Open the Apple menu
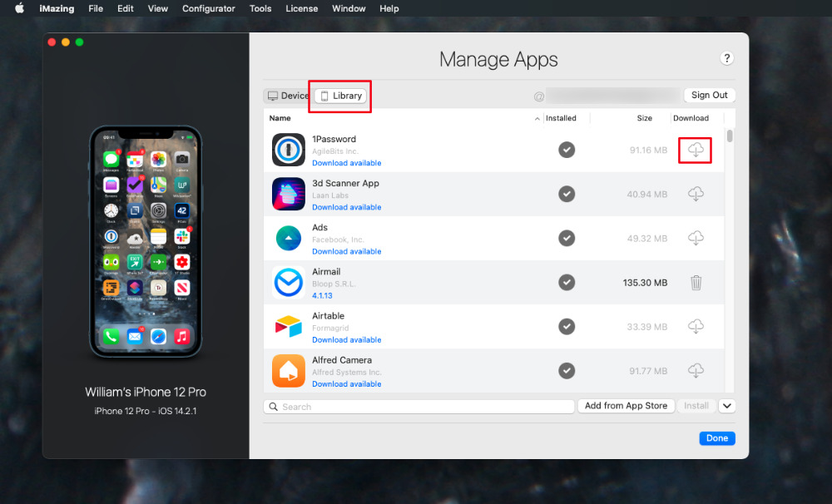Image resolution: width=832 pixels, height=504 pixels. coord(20,8)
